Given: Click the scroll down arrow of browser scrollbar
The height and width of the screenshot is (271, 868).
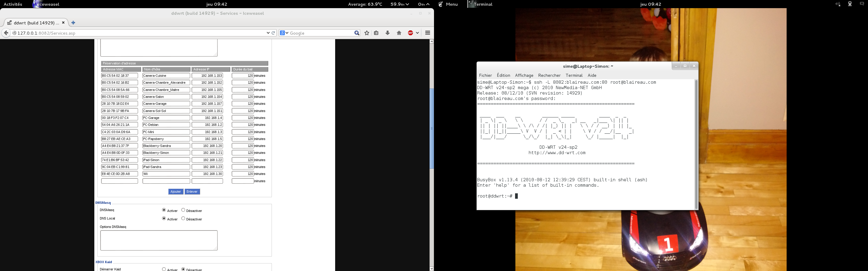Looking at the screenshot, I should click(432, 268).
